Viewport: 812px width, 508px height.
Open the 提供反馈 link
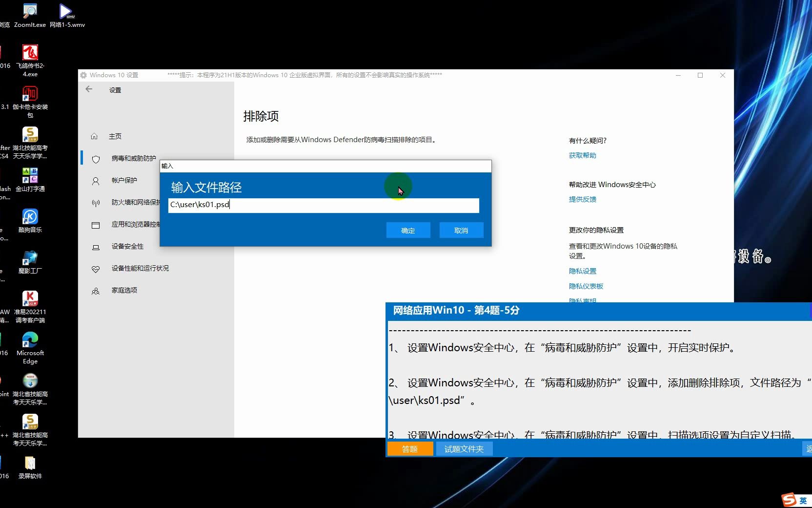[x=582, y=199]
